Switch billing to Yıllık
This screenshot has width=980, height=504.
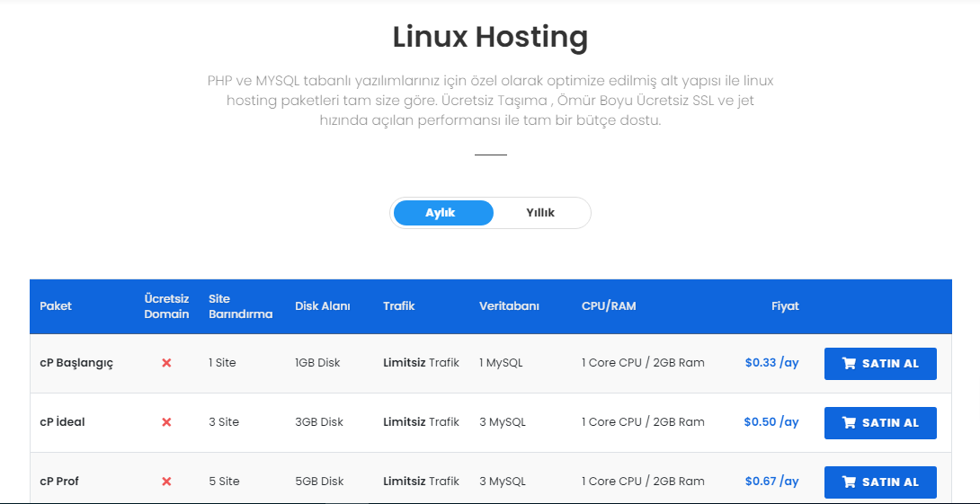pos(540,213)
